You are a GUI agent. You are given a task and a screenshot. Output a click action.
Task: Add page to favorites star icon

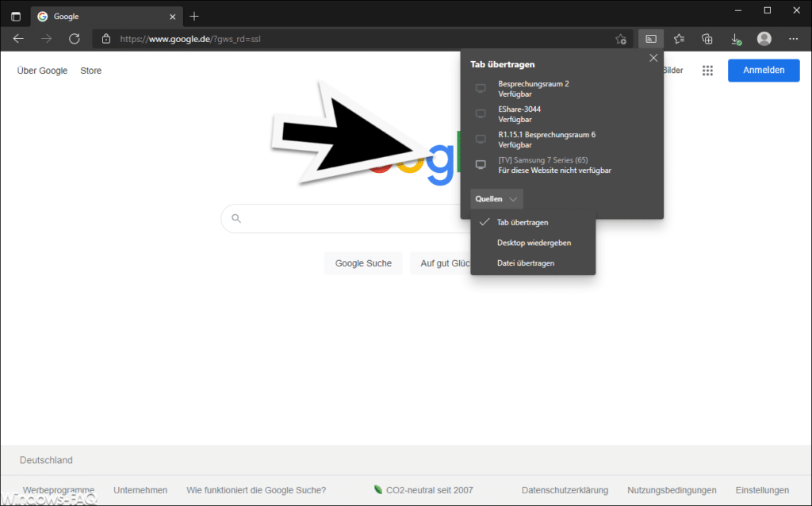tap(621, 39)
